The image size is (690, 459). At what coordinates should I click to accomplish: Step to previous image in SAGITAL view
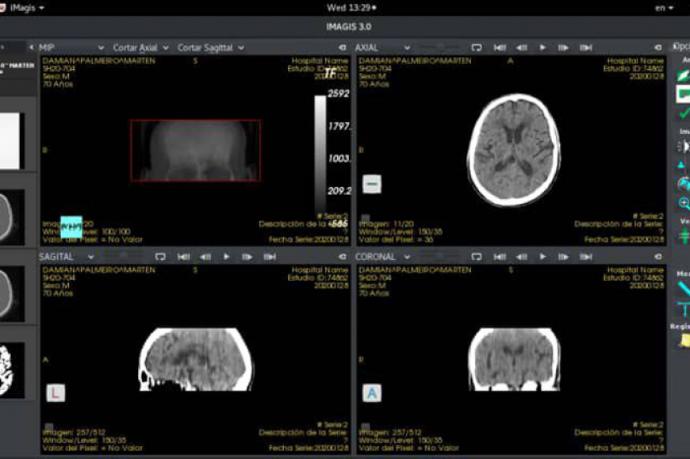(x=204, y=257)
